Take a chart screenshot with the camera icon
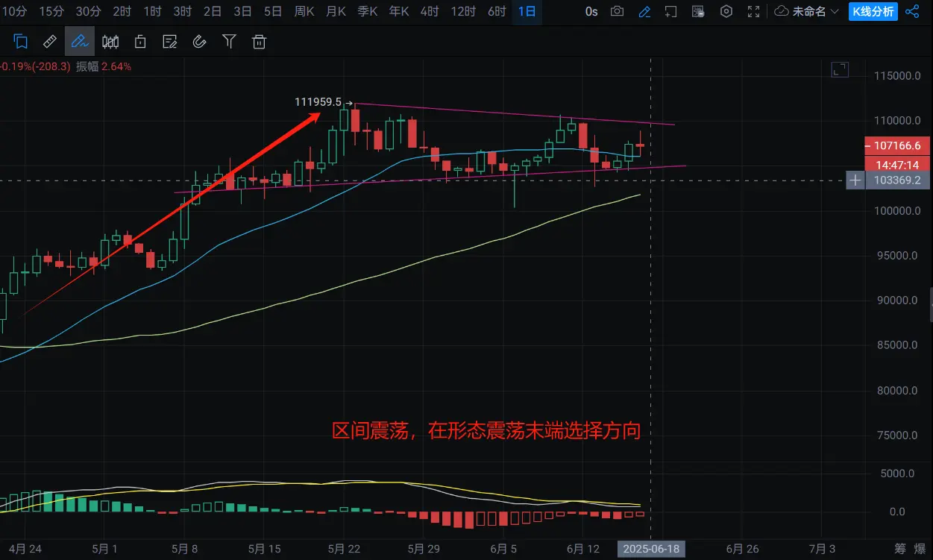The height and width of the screenshot is (560, 933). click(617, 11)
